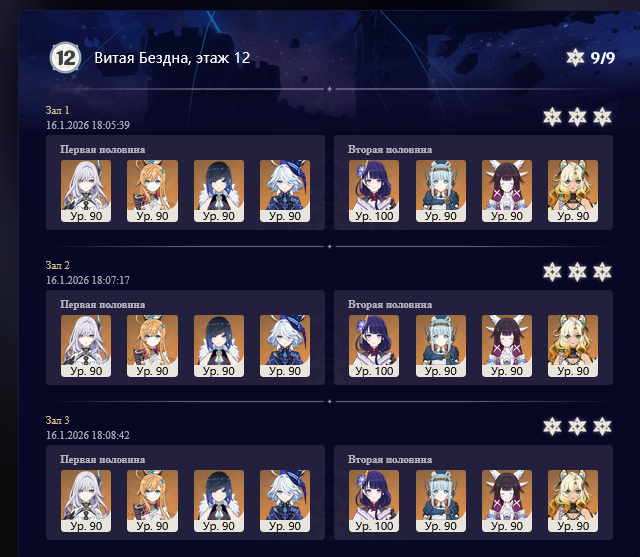Click Hall 2 blonde curly-haired character portrait
The height and width of the screenshot is (557, 640).
point(573,346)
